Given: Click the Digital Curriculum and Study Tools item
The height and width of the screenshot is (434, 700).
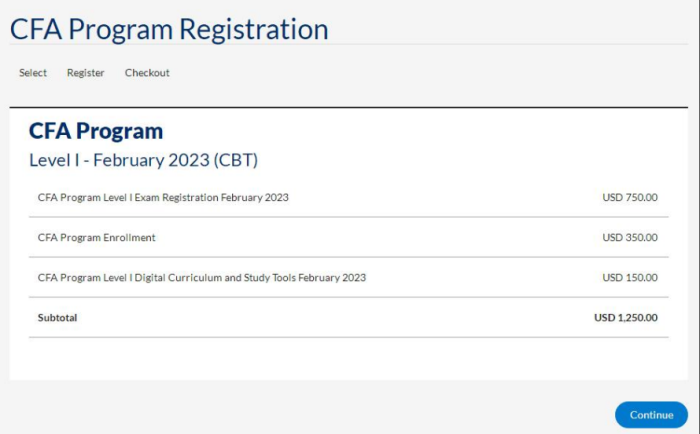Looking at the screenshot, I should [202, 277].
